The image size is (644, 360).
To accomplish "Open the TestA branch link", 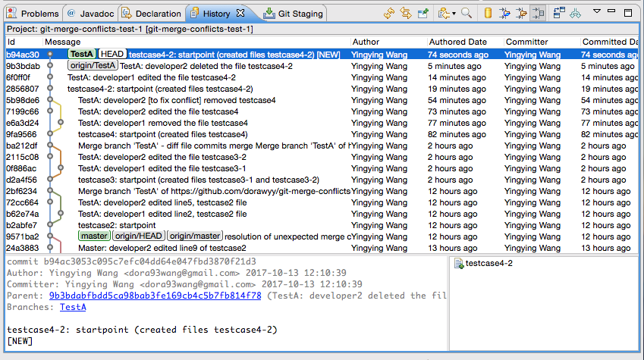I will [x=73, y=307].
